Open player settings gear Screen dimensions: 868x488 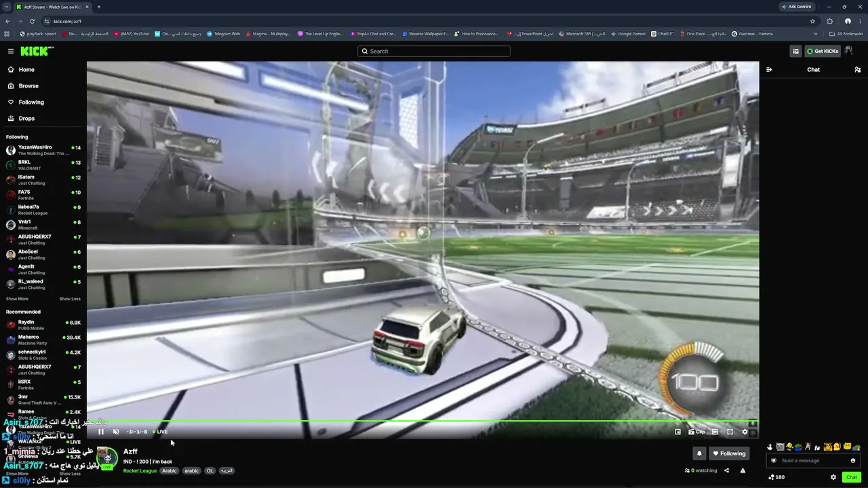pyautogui.click(x=745, y=432)
